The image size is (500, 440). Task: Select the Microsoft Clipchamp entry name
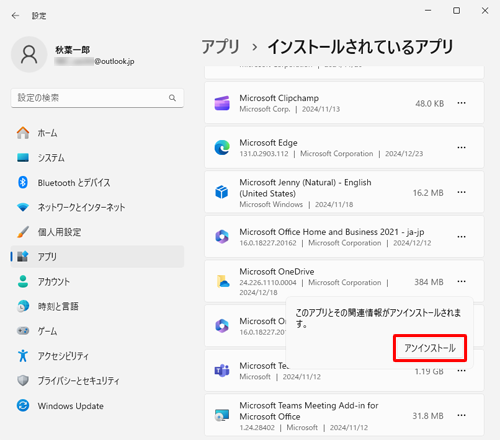(x=279, y=98)
